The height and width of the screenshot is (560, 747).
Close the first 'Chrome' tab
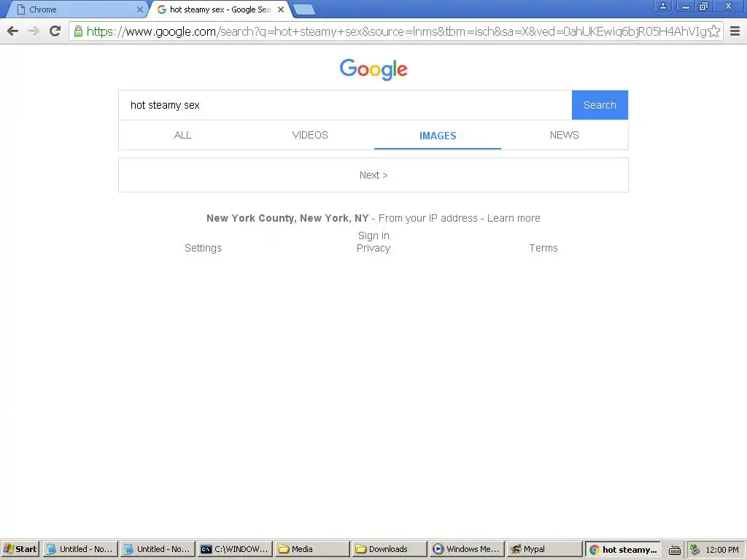coord(139,9)
